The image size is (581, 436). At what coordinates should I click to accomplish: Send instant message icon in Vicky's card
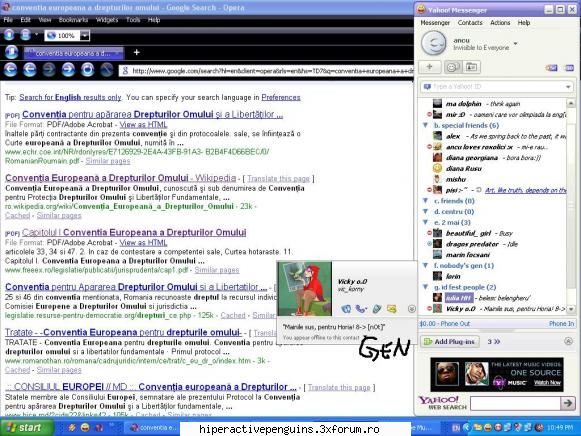(x=346, y=309)
